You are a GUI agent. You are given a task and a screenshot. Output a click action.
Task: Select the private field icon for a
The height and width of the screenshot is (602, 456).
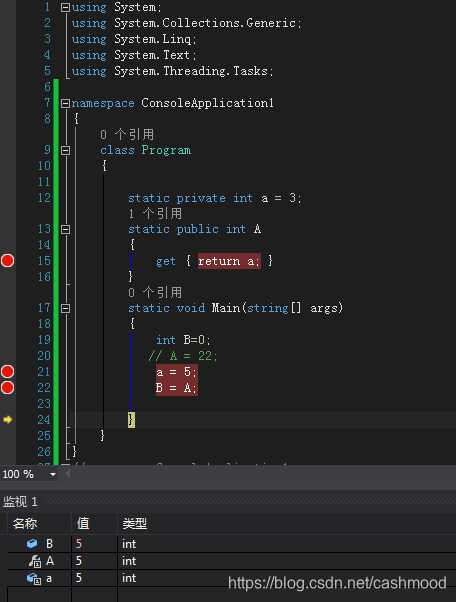[x=34, y=578]
